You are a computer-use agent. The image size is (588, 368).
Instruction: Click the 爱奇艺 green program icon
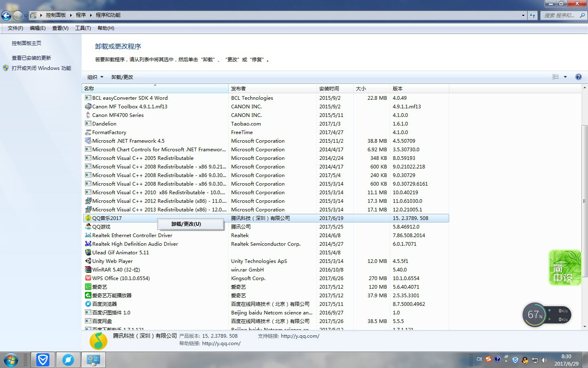88,287
